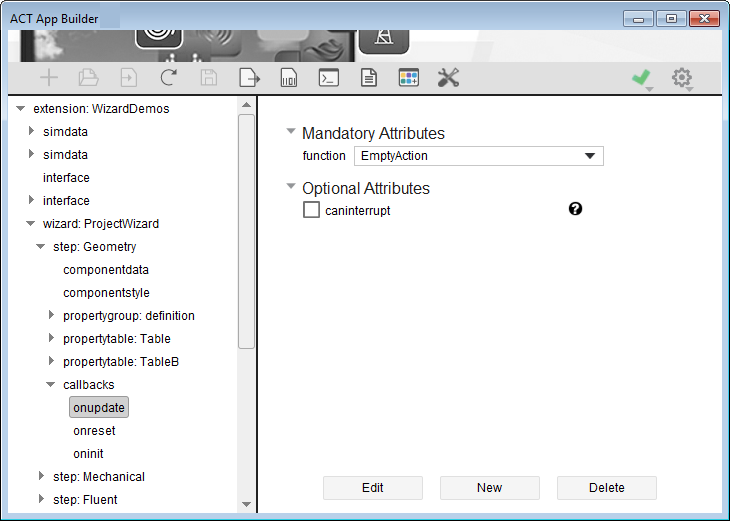Screen dimensions: 730x521
Task: Click the New button
Action: coord(490,487)
